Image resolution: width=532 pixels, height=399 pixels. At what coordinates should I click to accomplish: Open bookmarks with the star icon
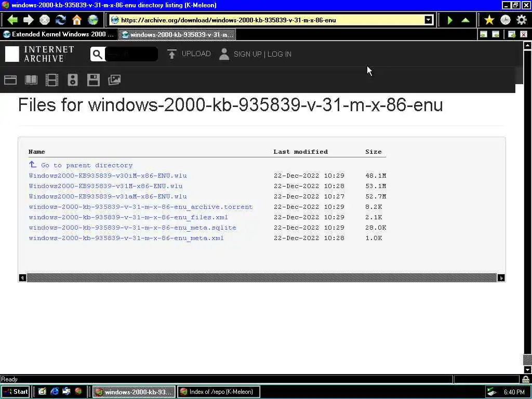tap(489, 20)
